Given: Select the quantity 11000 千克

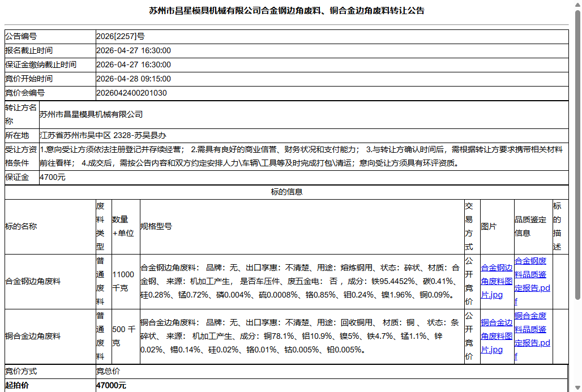Looking at the screenshot, I should click(x=123, y=282).
